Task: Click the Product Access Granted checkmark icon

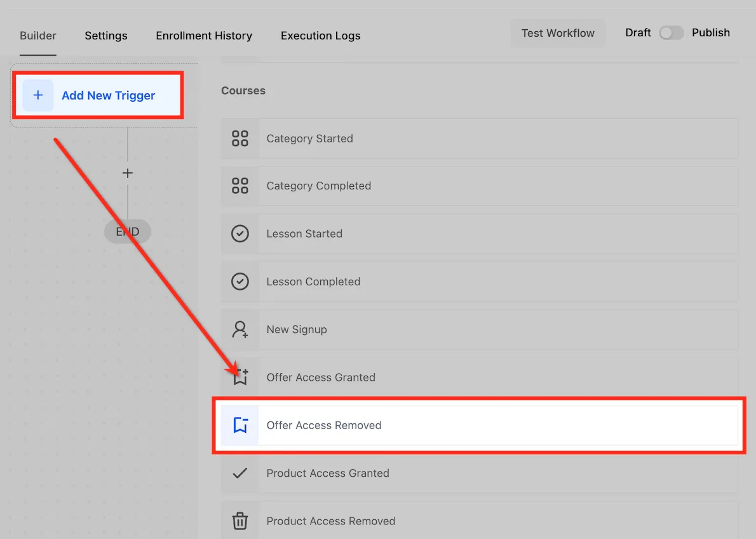Action: [240, 473]
